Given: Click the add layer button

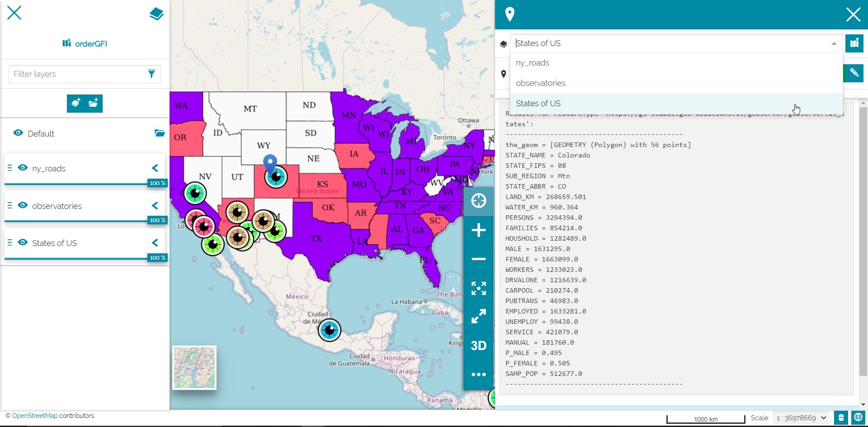Looking at the screenshot, I should (x=76, y=103).
